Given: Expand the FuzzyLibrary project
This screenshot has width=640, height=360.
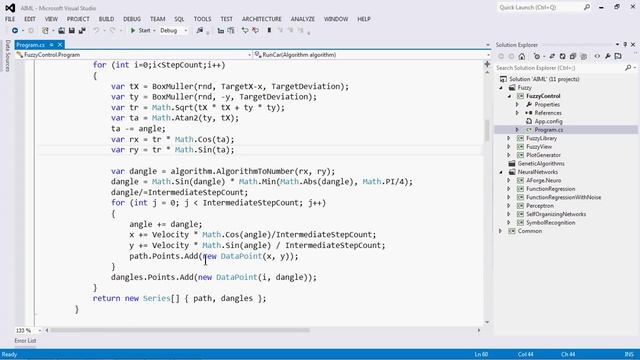Looking at the screenshot, I should point(509,138).
